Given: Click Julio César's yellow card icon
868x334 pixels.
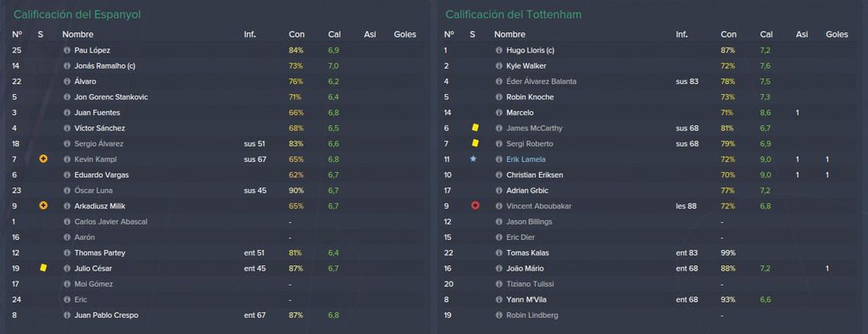Looking at the screenshot, I should [43, 268].
